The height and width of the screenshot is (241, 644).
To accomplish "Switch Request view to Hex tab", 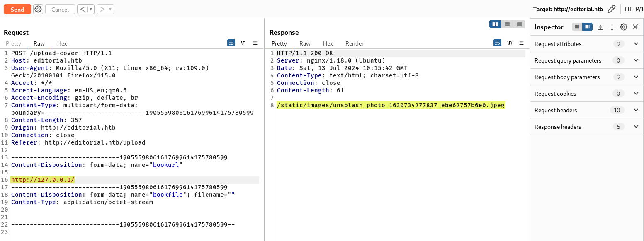I will tap(62, 43).
